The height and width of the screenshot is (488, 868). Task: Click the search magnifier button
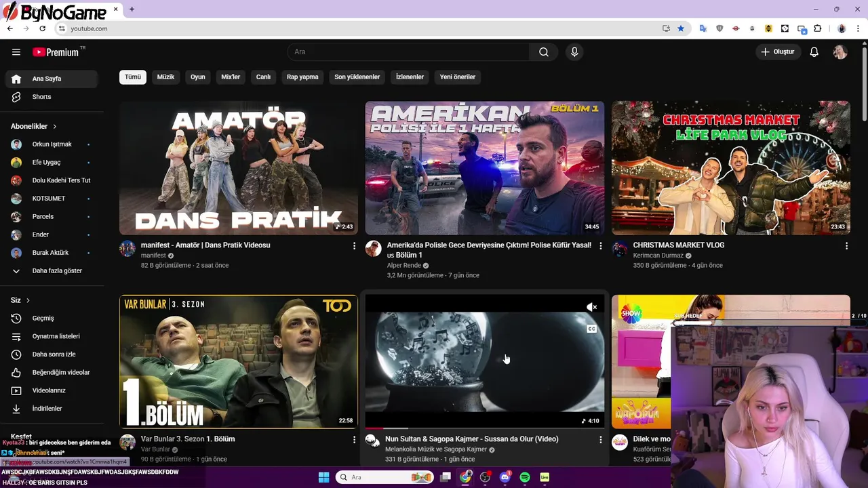pyautogui.click(x=544, y=52)
